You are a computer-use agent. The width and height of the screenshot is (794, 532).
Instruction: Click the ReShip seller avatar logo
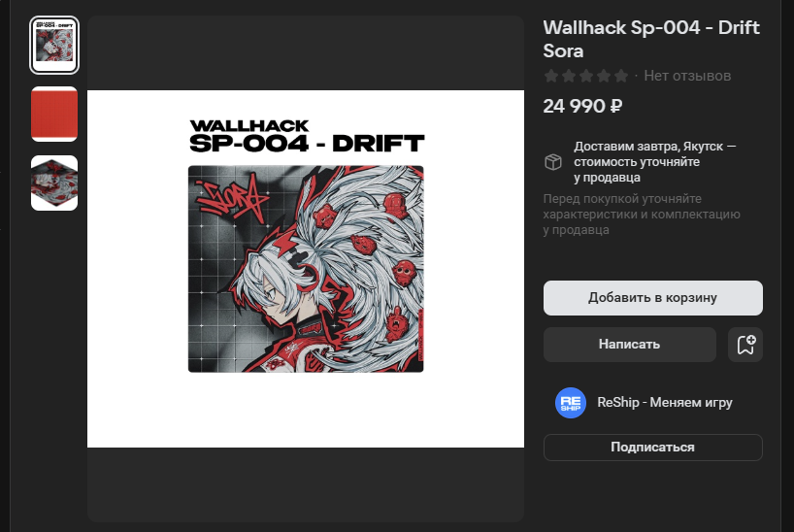(571, 403)
